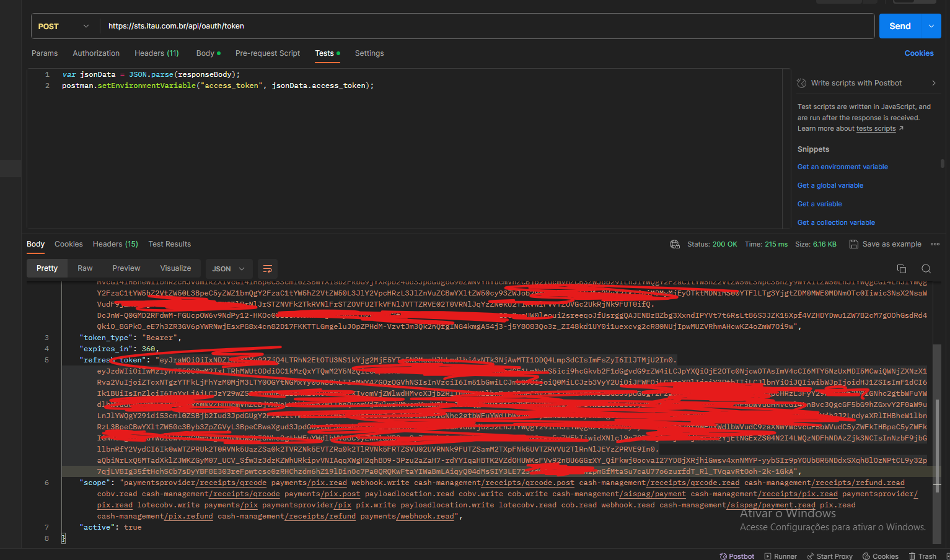This screenshot has width=950, height=560.
Task: Insert Get a variable snippet
Action: (x=819, y=204)
